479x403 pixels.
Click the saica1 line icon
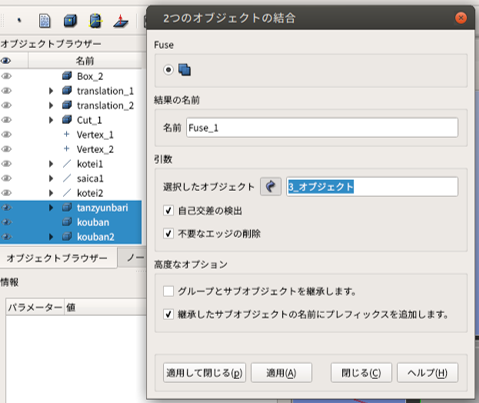pyautogui.click(x=67, y=178)
